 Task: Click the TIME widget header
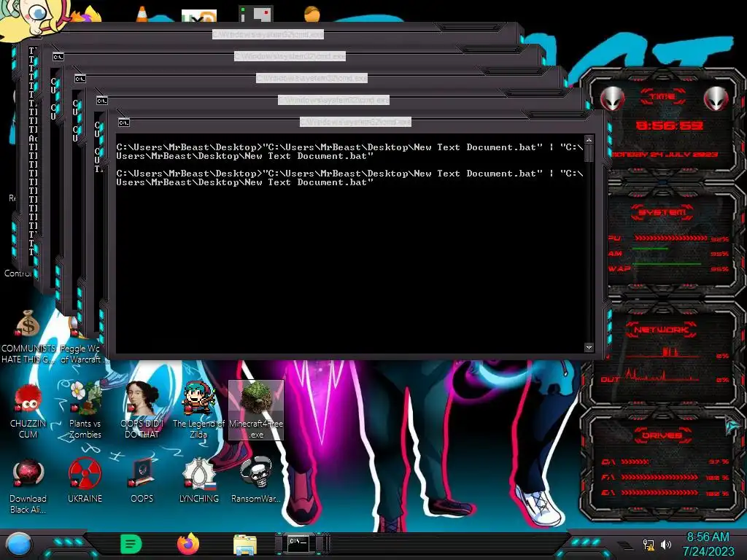[662, 96]
